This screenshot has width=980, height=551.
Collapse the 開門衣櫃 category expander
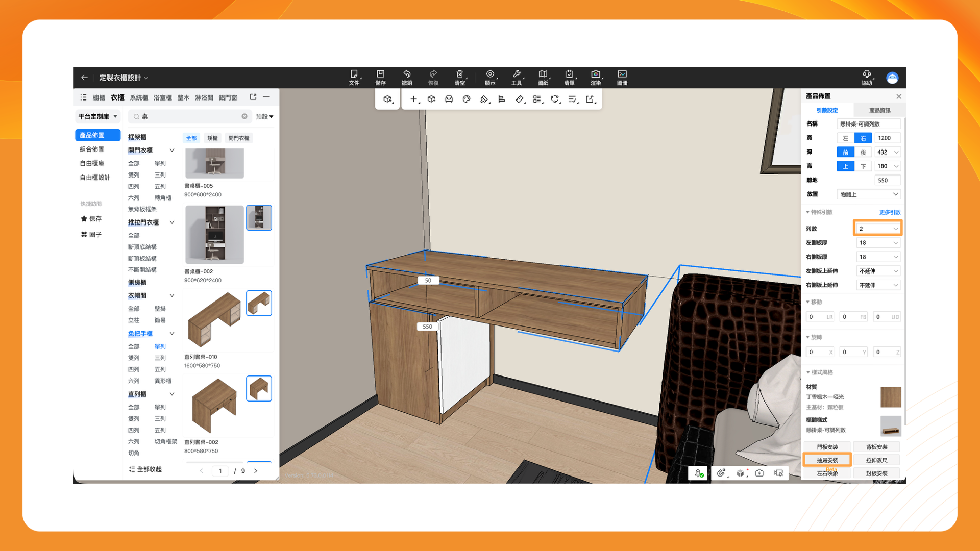point(172,151)
